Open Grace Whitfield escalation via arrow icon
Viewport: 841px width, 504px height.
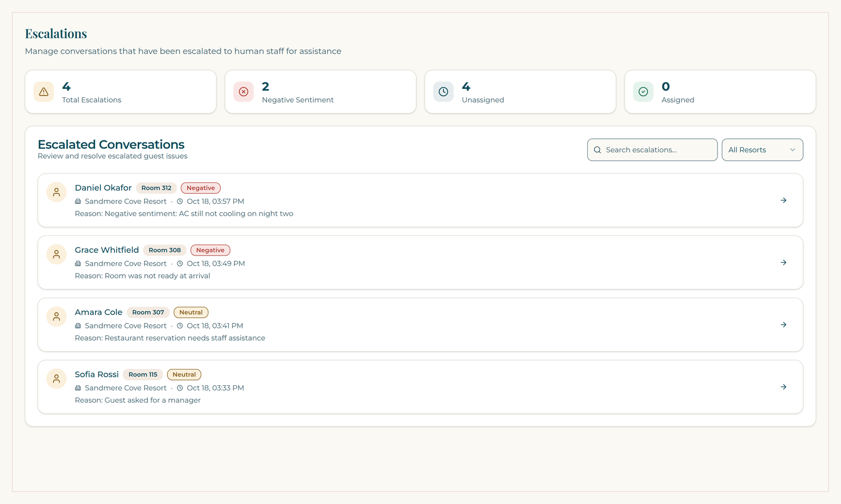(x=783, y=262)
